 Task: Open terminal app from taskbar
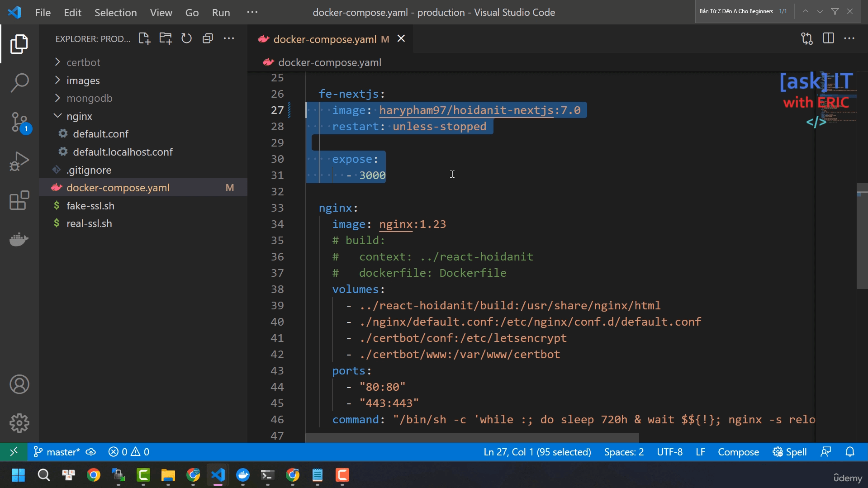[268, 475]
